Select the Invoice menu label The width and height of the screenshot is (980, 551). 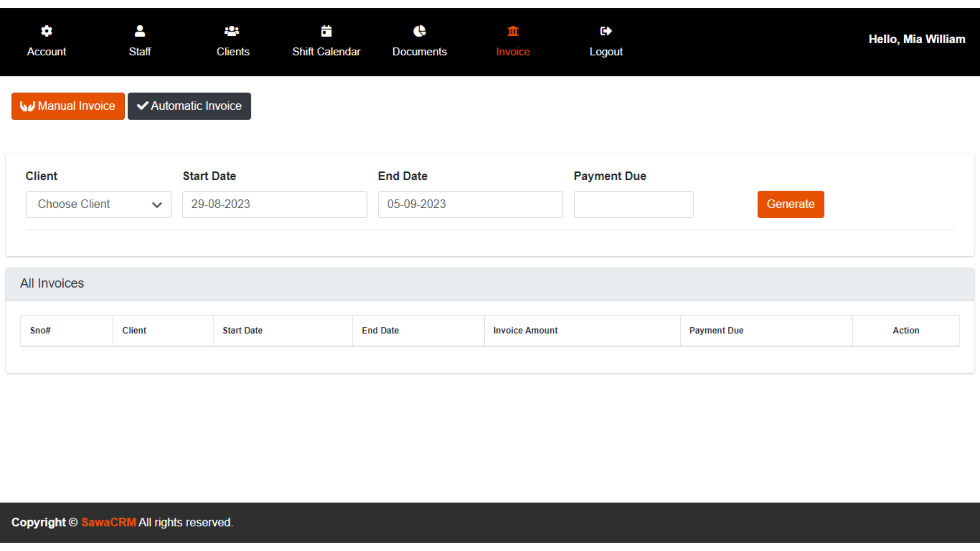pos(513,52)
